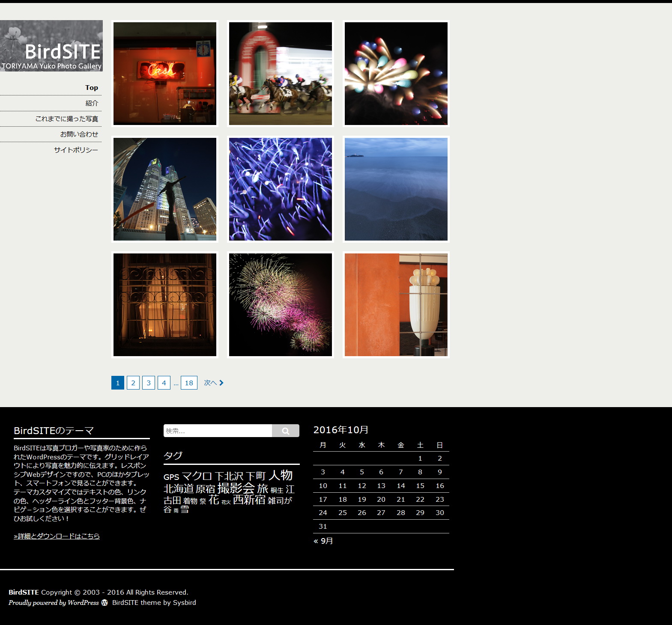Viewport: 672px width, 625px height.
Task: Click the 桐生 tag
Action: click(277, 490)
